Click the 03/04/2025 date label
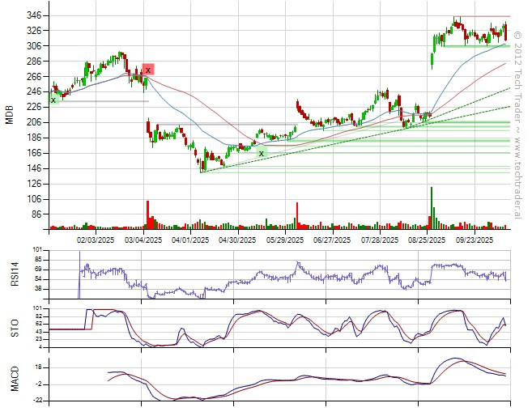This screenshot has height=416, width=532. pyautogui.click(x=143, y=240)
